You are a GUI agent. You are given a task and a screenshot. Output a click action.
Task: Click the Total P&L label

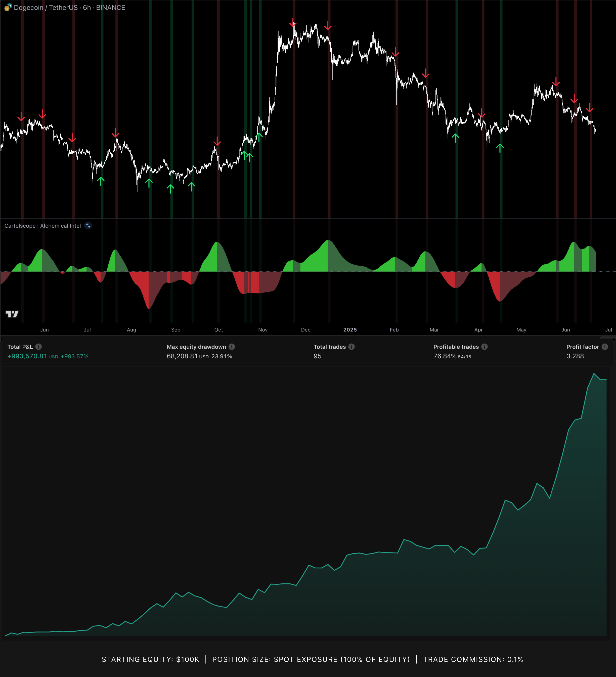pyautogui.click(x=20, y=347)
